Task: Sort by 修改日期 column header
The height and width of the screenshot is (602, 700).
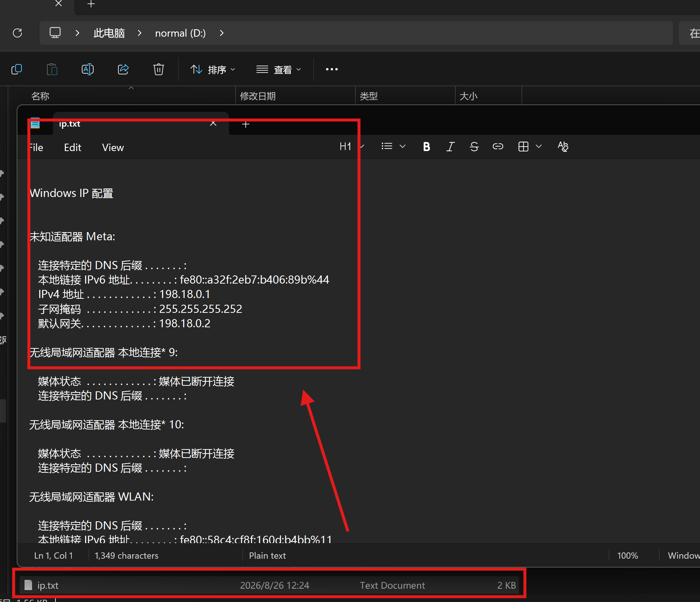Action: (x=258, y=96)
